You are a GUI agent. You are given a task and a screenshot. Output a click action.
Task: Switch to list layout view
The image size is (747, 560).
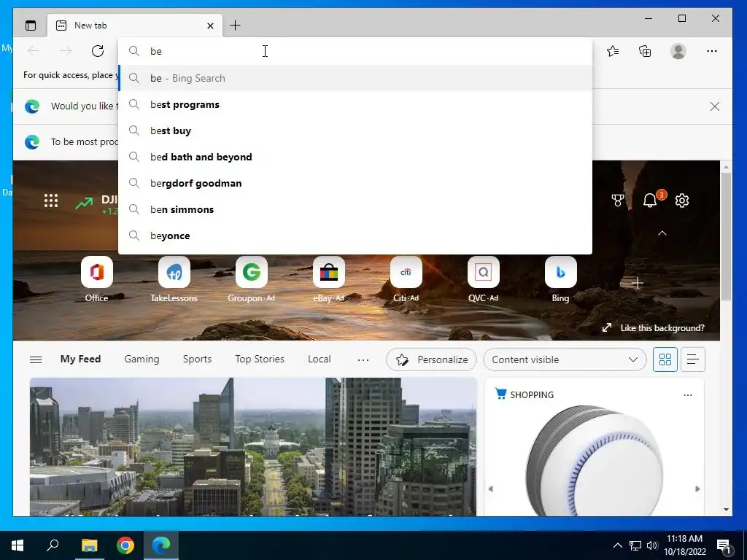[x=693, y=359]
